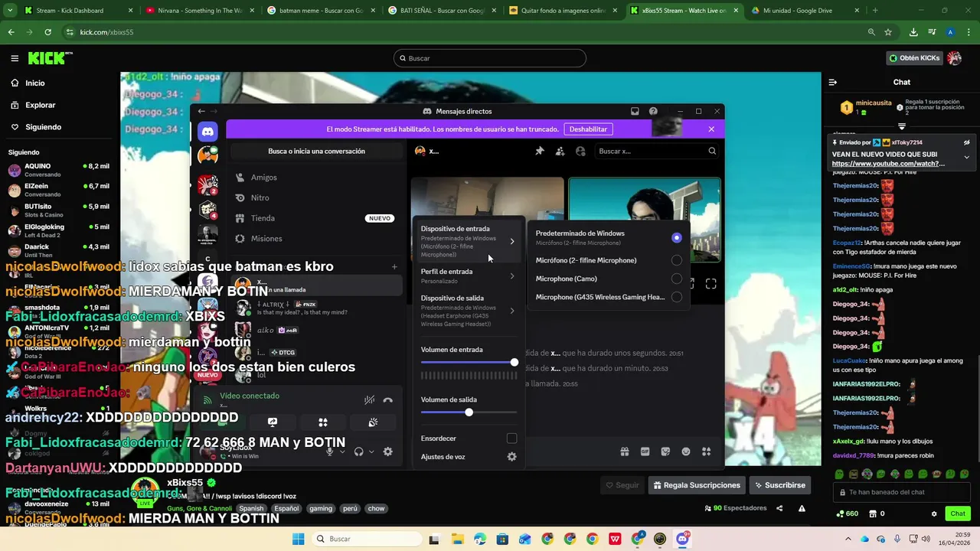980x551 pixels.
Task: Open the YouTube link in pinned message
Action: pyautogui.click(x=888, y=164)
